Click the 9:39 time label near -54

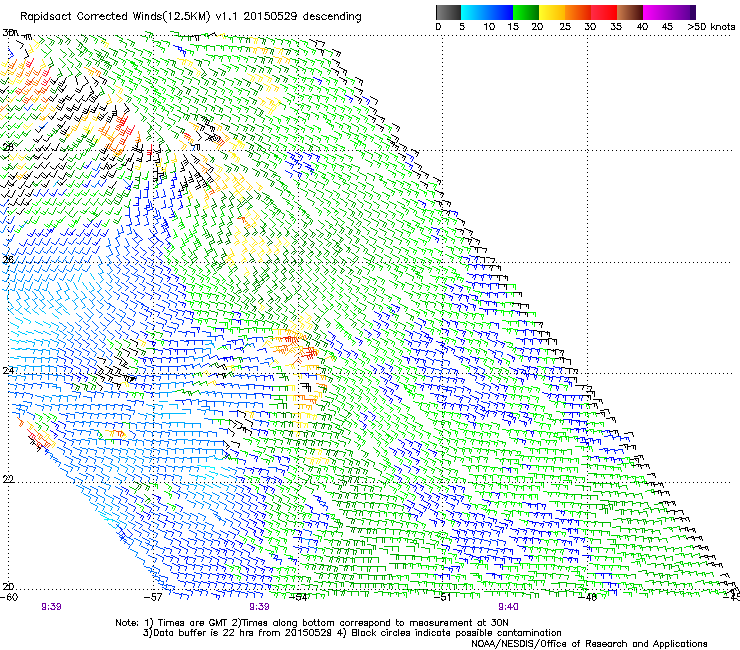click(259, 607)
